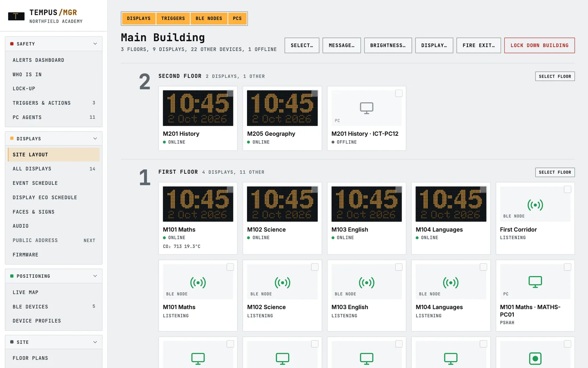This screenshot has height=368, width=588.
Task: Click Select Floor for Second Floor
Action: coord(555,76)
